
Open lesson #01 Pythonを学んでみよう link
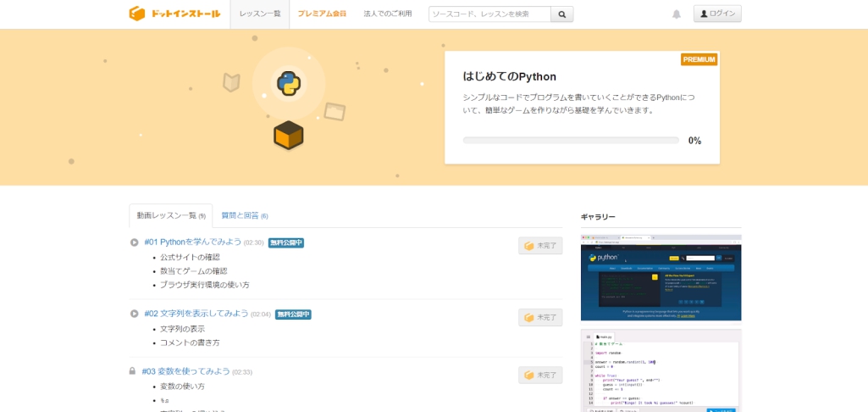(x=193, y=242)
